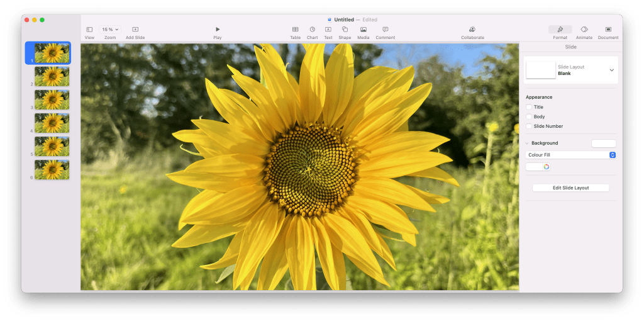Viewport: 644px width, 321px height.
Task: Open the colour wheel picker
Action: (x=547, y=166)
